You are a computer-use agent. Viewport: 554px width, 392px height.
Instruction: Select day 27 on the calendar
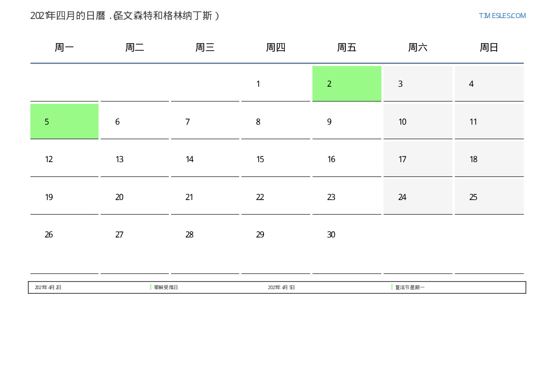(x=135, y=246)
